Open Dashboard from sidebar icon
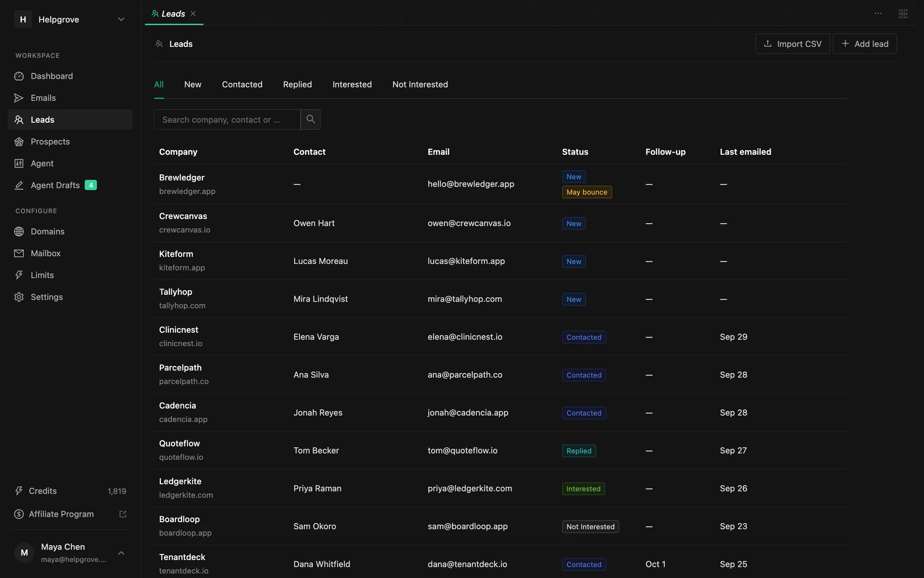 point(19,76)
